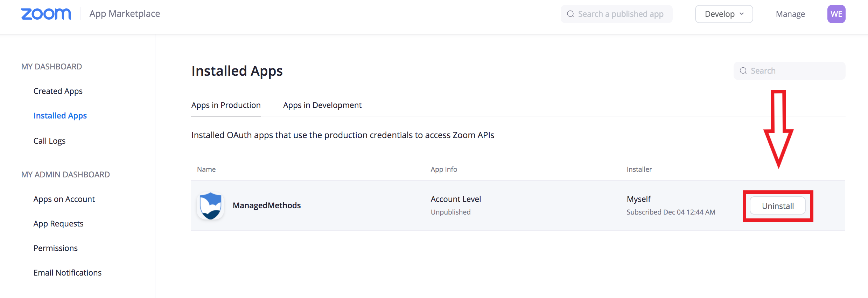Open the Manage link
Screen dimensions: 868x298
tap(790, 14)
